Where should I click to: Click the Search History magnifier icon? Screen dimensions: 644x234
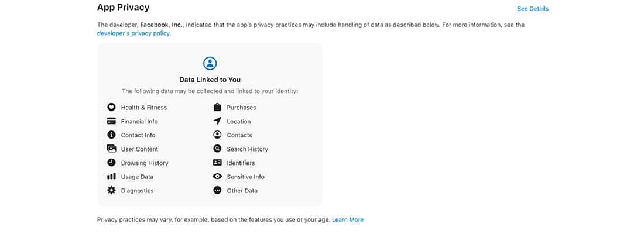pos(217,149)
